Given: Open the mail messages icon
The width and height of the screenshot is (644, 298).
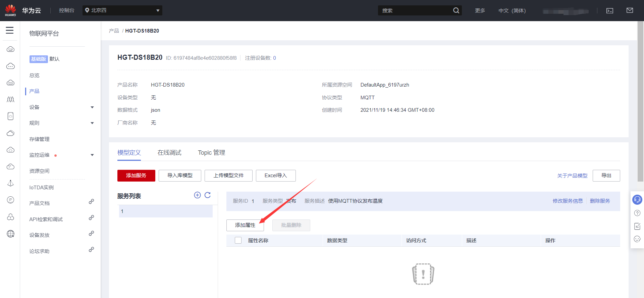Looking at the screenshot, I should 630,10.
